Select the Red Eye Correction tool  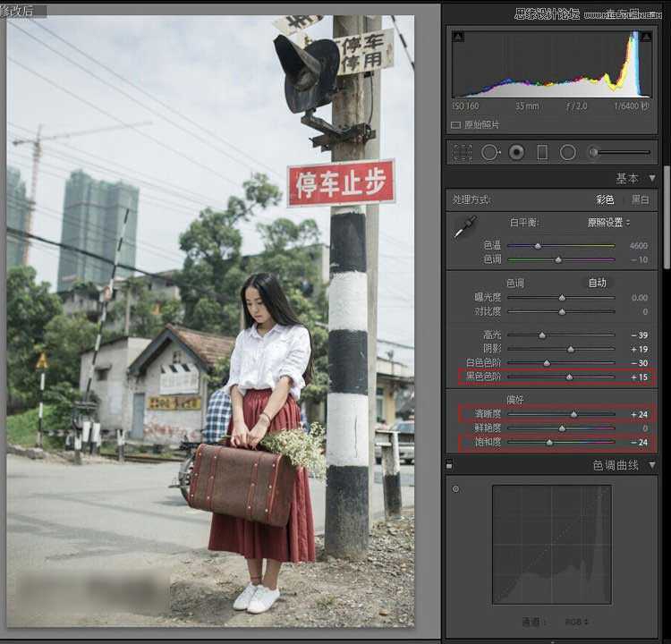pos(516,153)
